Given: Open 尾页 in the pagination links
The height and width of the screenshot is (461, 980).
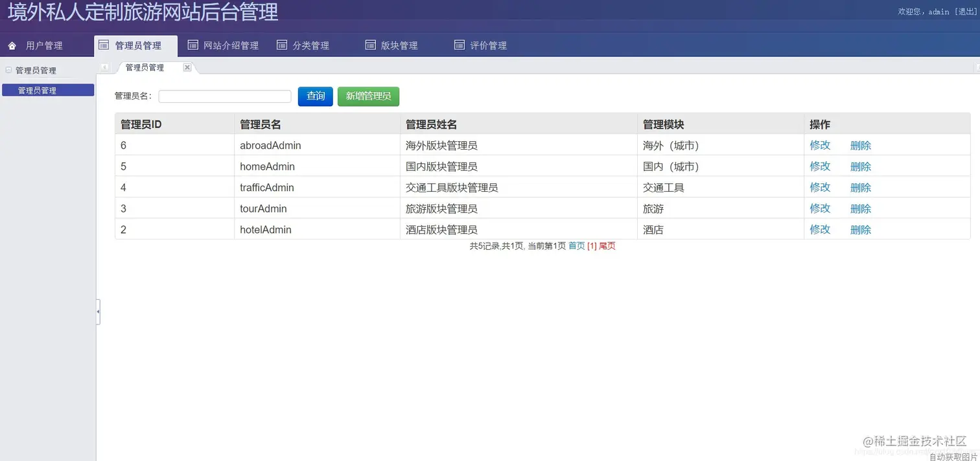Looking at the screenshot, I should 607,246.
